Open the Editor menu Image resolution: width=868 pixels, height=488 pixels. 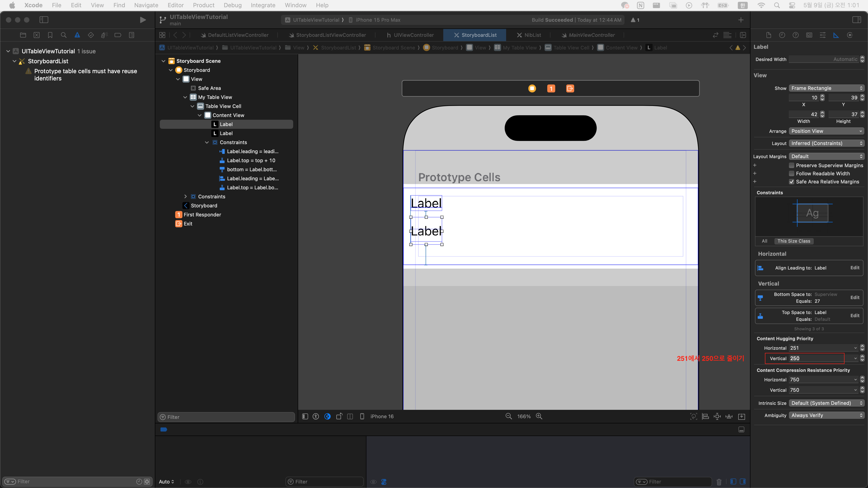(176, 5)
